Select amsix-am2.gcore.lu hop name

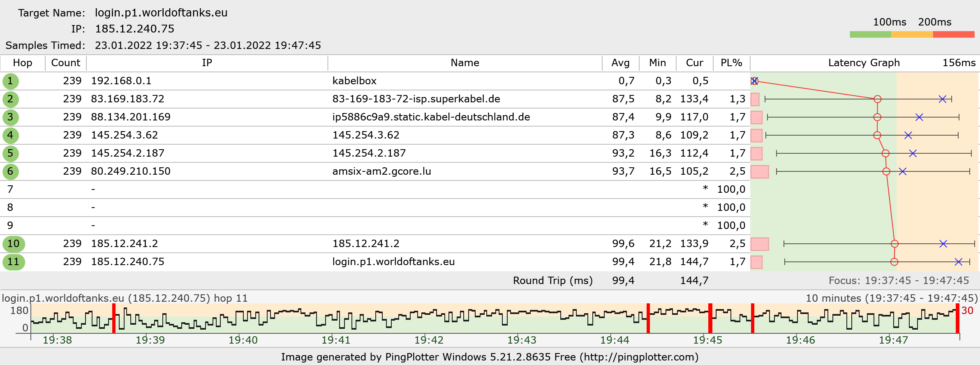click(381, 171)
